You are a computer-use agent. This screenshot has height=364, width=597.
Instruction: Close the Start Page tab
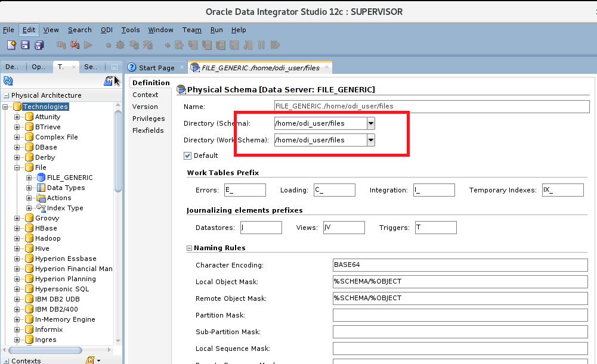[182, 67]
